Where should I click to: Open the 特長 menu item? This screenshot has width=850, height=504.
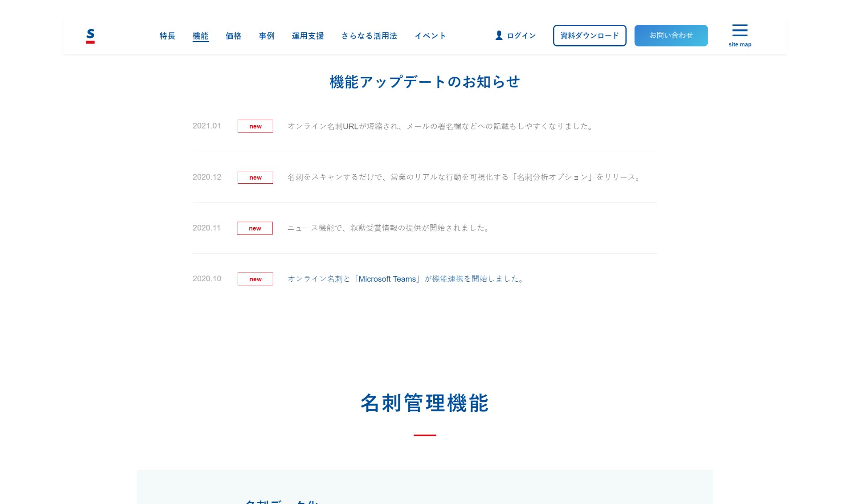pos(167,36)
